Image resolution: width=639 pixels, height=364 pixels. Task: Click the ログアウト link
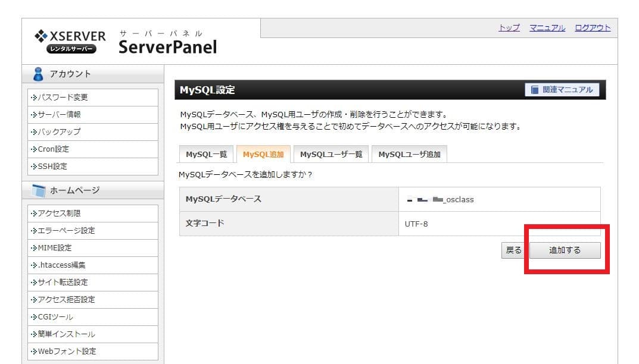(x=592, y=28)
